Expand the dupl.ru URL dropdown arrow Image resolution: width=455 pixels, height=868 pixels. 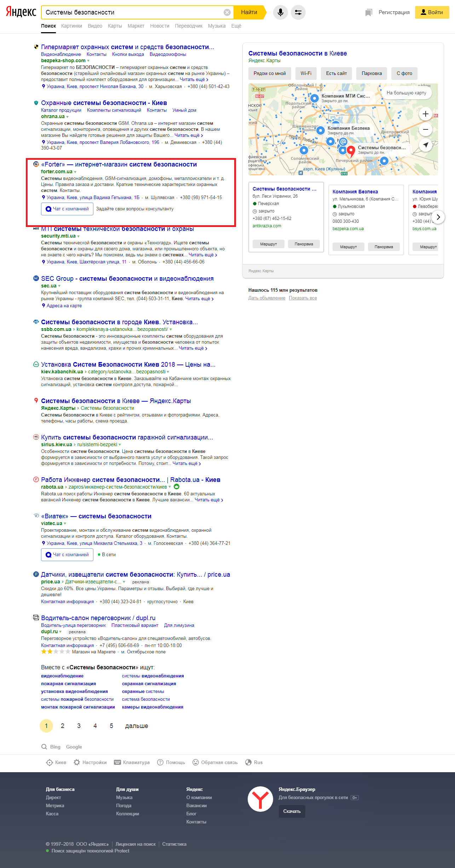pos(61,632)
